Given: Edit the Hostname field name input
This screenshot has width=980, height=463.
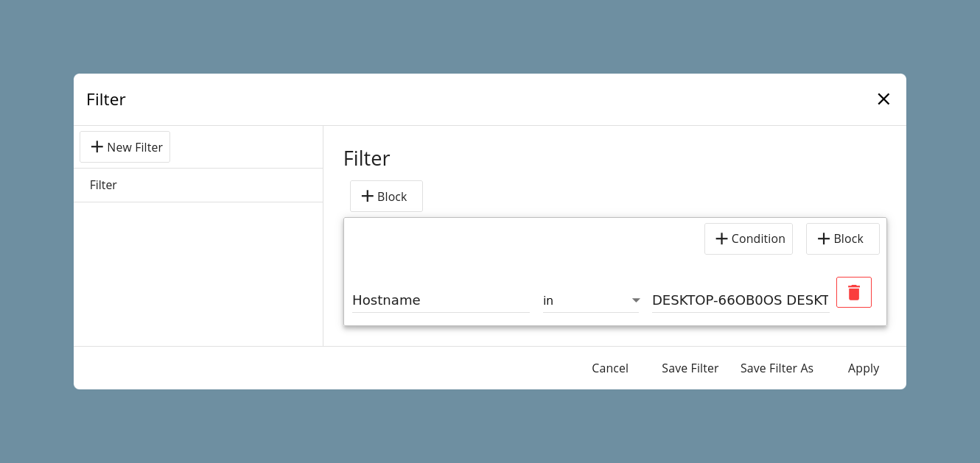Looking at the screenshot, I should click(441, 300).
